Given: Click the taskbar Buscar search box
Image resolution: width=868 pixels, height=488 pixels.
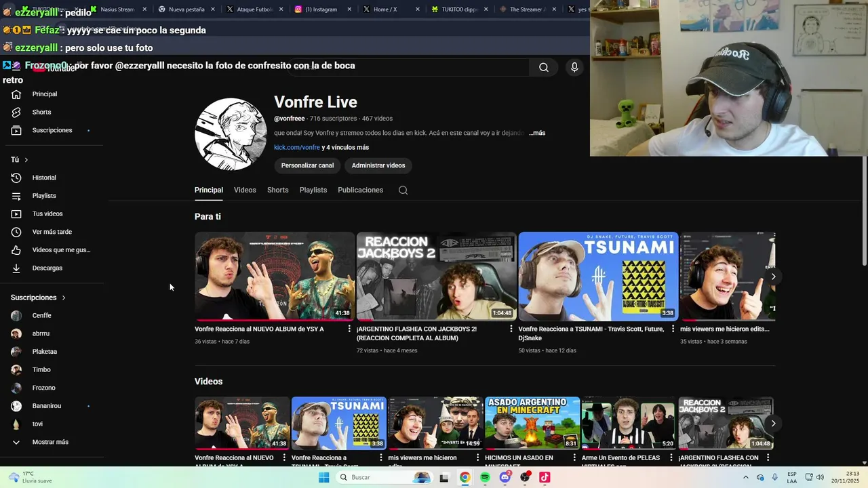Looking at the screenshot, I should (x=384, y=477).
